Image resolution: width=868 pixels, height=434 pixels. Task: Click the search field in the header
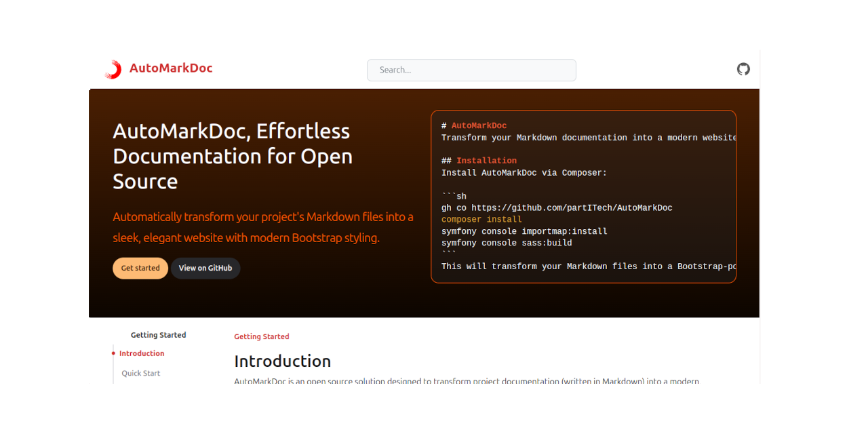[471, 70]
